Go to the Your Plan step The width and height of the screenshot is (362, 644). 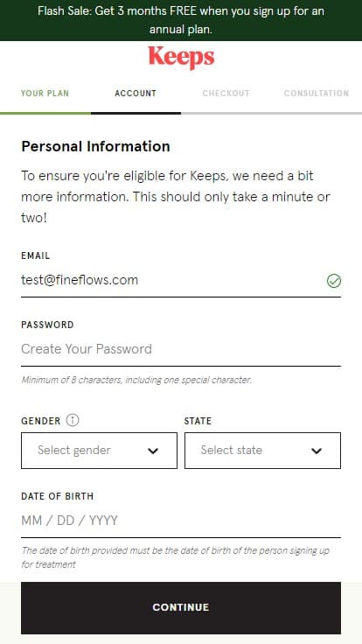pyautogui.click(x=45, y=94)
